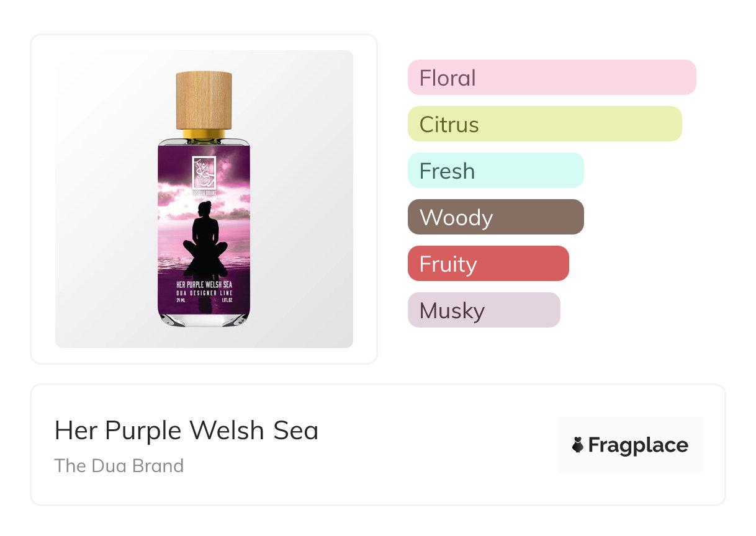Click the clear glass base of the bottle
The image size is (756, 536).
tap(204, 319)
